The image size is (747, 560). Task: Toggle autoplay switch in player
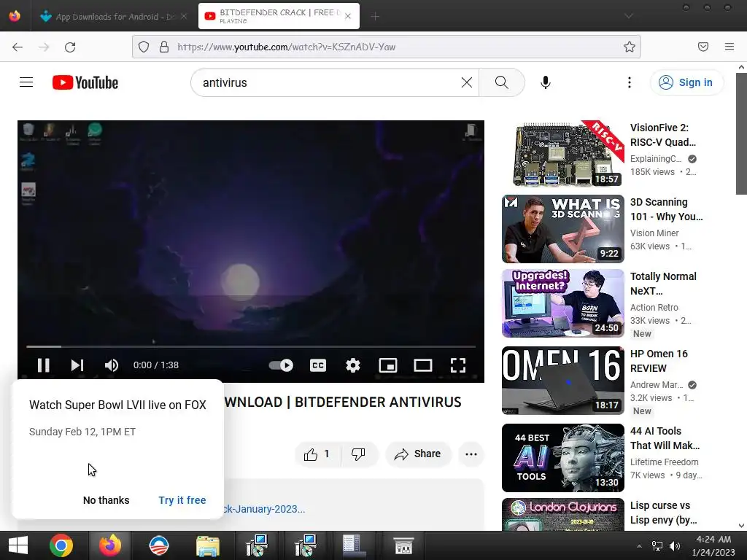[281, 365]
